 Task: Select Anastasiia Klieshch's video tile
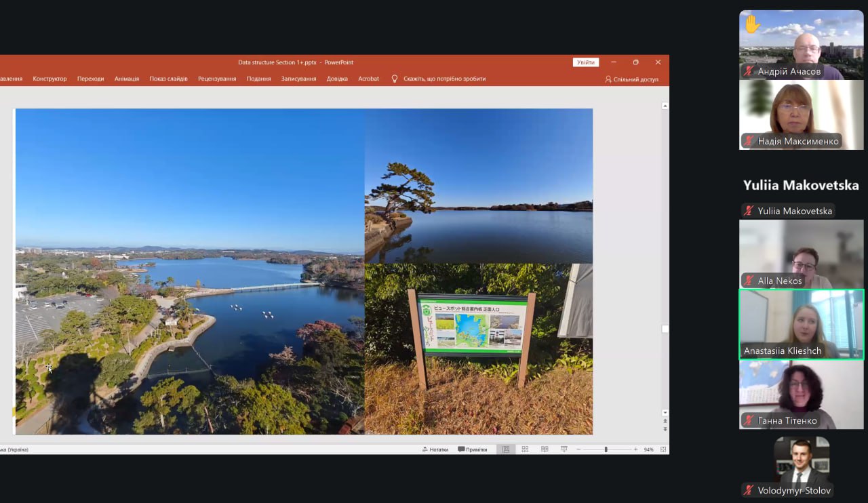click(x=801, y=324)
